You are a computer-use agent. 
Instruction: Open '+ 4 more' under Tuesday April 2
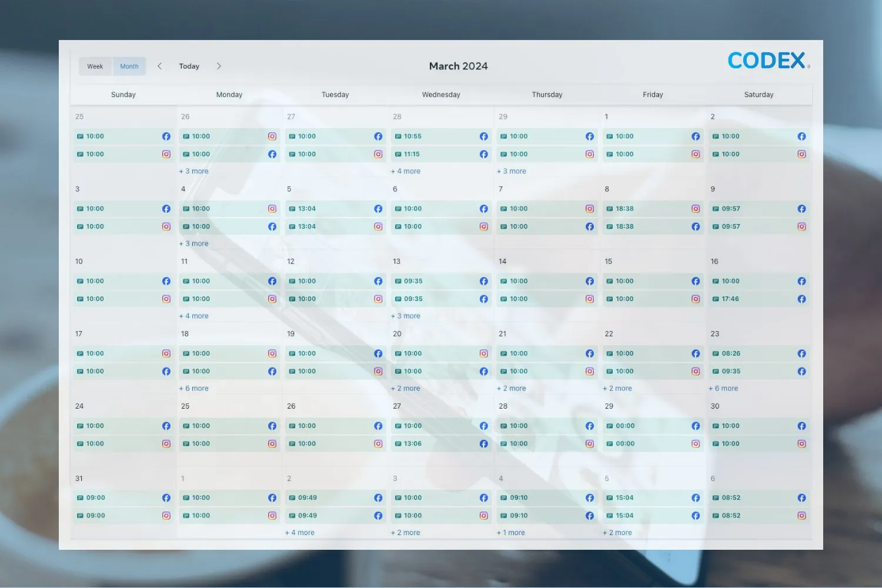pyautogui.click(x=300, y=533)
